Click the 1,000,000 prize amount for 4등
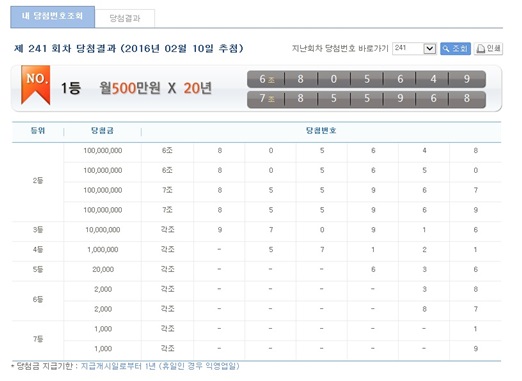The height and width of the screenshot is (381, 522). 103,250
